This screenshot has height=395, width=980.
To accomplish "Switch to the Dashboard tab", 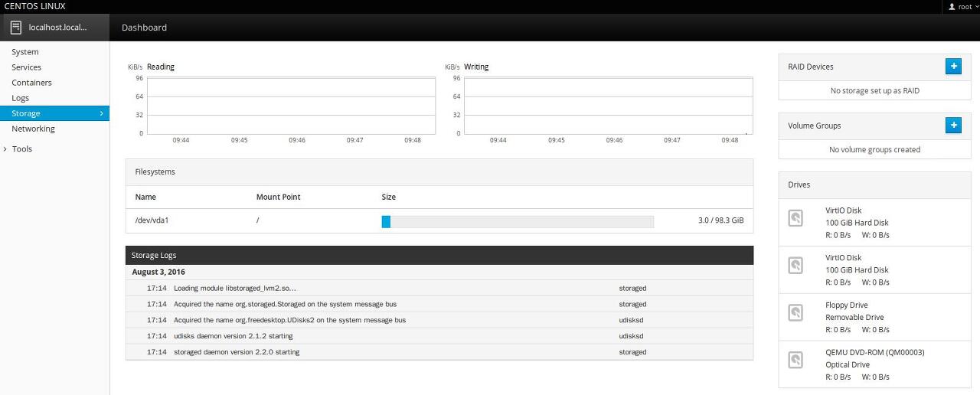I will coord(144,28).
